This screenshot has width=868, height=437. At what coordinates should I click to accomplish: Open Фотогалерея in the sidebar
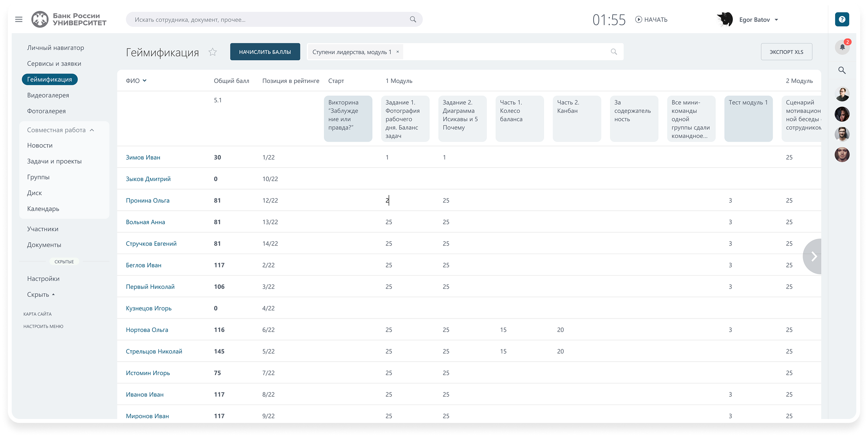point(47,111)
